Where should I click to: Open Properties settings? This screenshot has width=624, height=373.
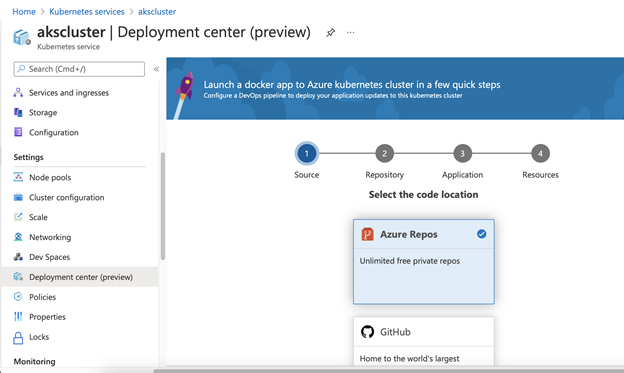[x=80, y=316]
